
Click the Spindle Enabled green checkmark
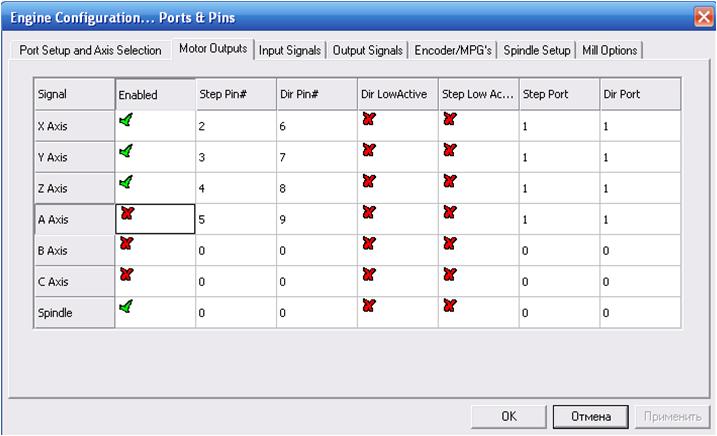[125, 307]
